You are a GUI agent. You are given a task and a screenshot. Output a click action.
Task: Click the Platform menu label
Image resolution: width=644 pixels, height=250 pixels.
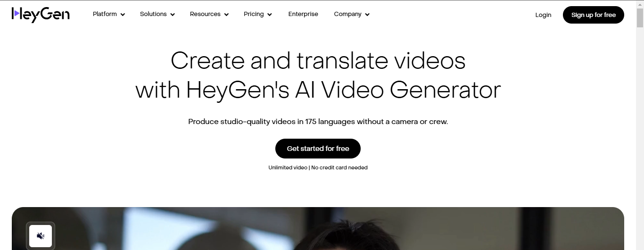point(105,14)
